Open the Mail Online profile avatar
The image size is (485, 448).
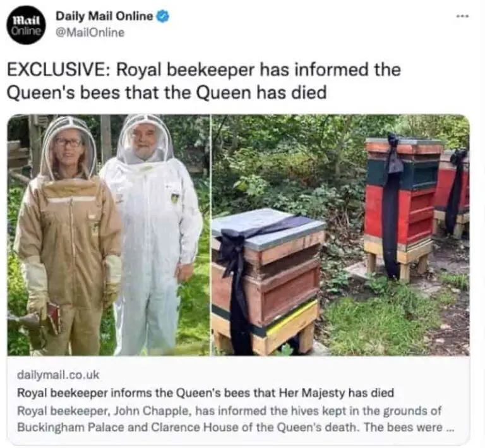27,26
